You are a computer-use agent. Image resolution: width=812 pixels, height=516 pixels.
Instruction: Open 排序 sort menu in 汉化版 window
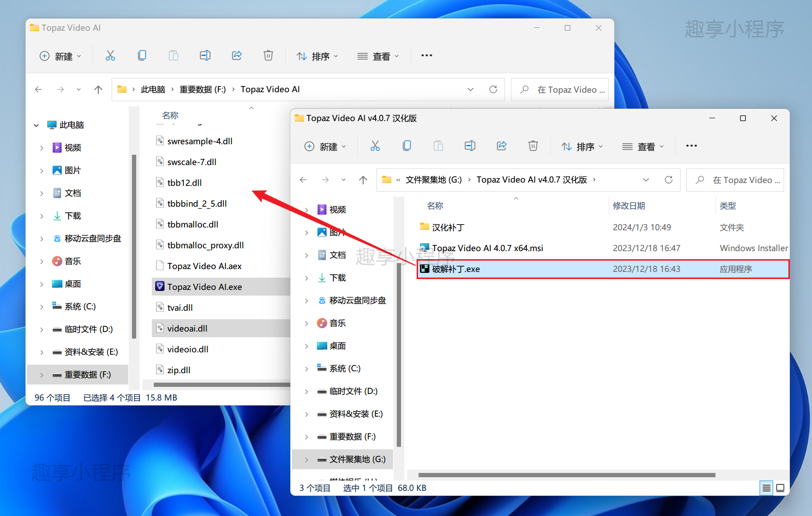click(x=582, y=146)
